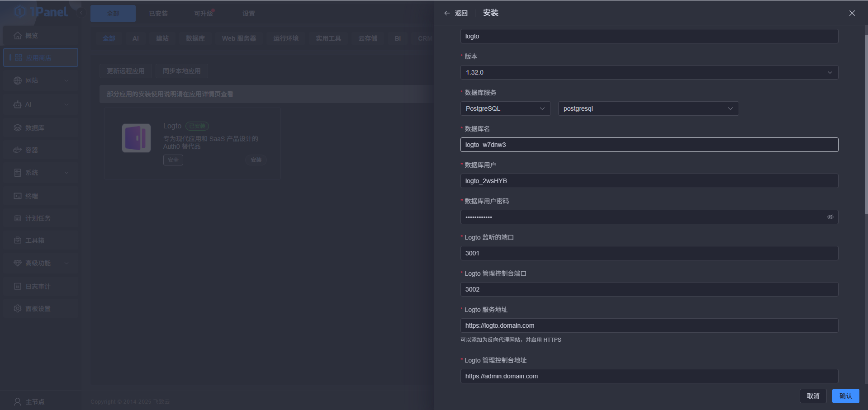Viewport: 868px width, 410px height.
Task: Switch to the installed (已安装) tab
Action: tap(158, 14)
